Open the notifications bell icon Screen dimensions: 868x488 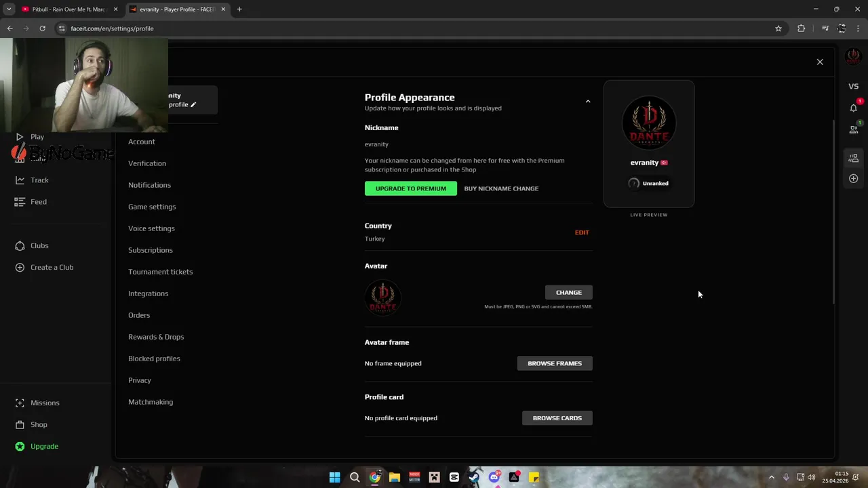click(x=854, y=108)
